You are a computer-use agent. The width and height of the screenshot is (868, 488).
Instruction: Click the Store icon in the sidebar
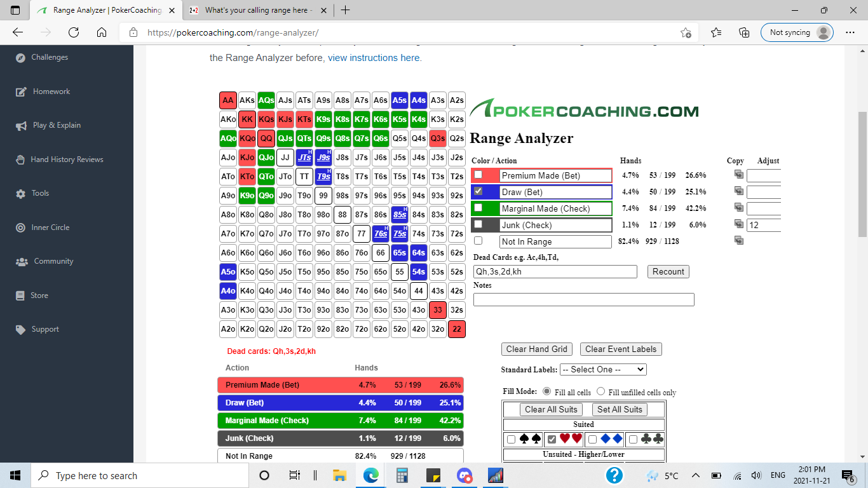pos(21,295)
